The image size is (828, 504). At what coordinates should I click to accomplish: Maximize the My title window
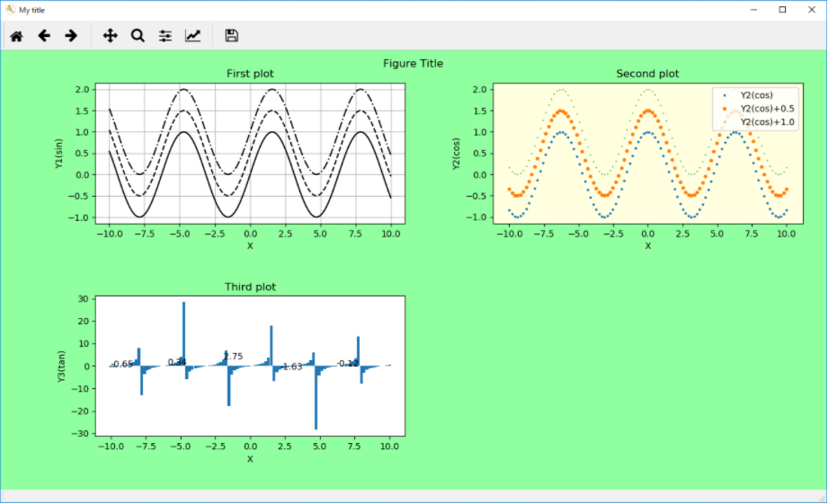pos(782,10)
